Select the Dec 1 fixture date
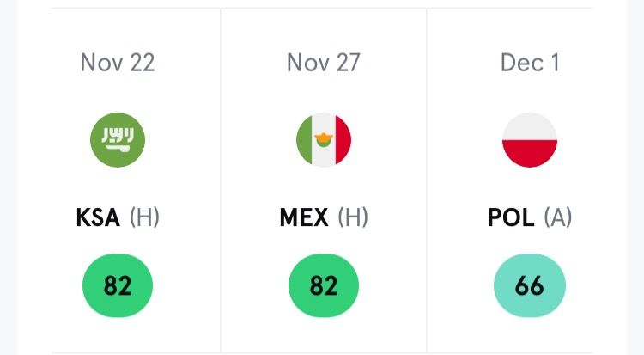The height and width of the screenshot is (355, 644). [x=530, y=63]
